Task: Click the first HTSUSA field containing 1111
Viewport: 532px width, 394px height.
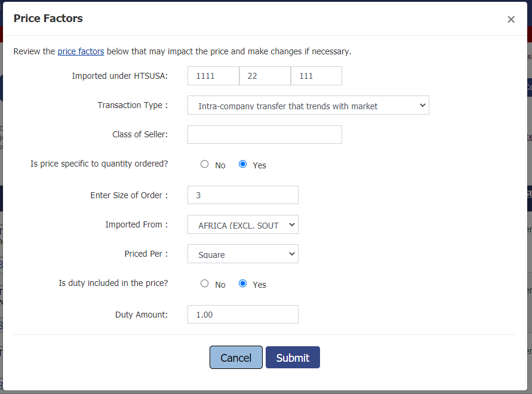Action: pyautogui.click(x=213, y=76)
